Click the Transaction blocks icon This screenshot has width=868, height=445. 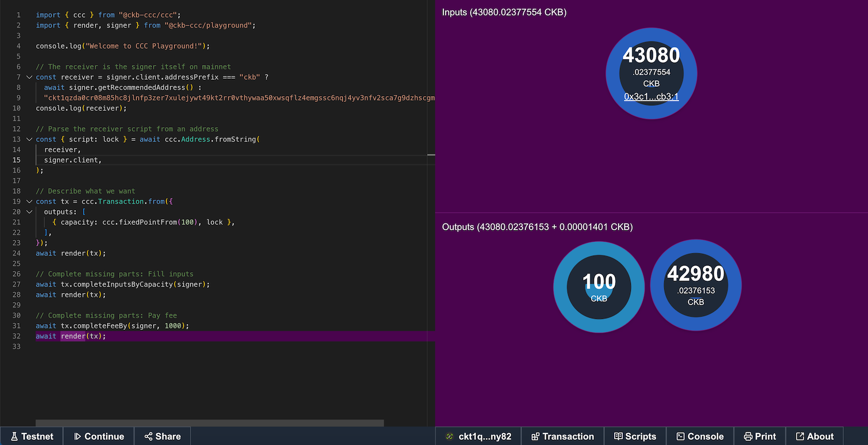(535, 436)
